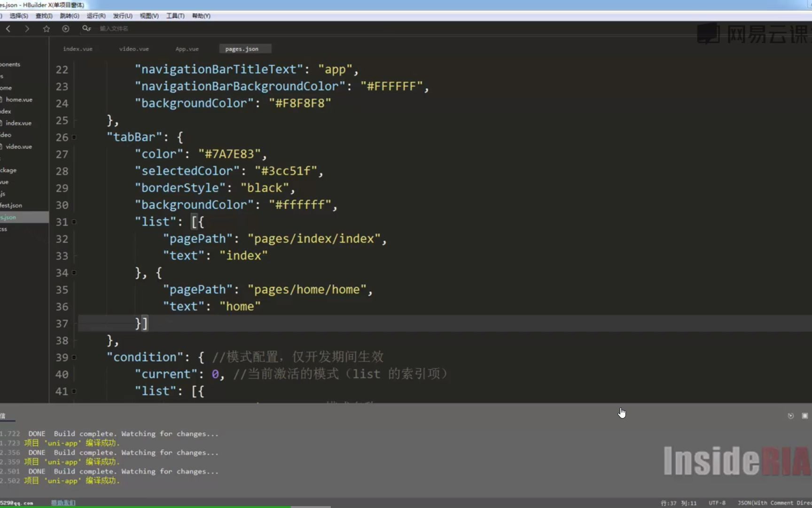
Task: Open the 发行(U) menu
Action: 123,16
